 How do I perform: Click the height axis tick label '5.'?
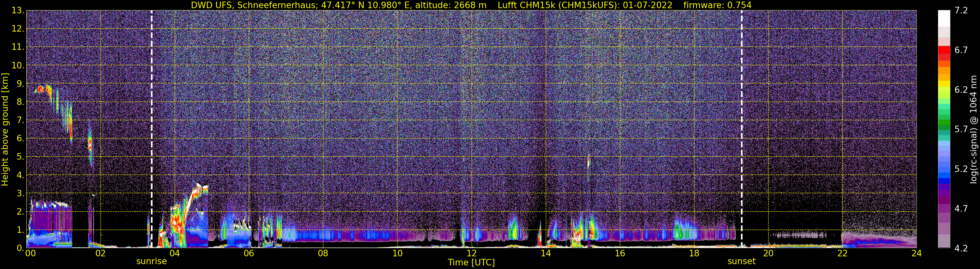[x=20, y=157]
